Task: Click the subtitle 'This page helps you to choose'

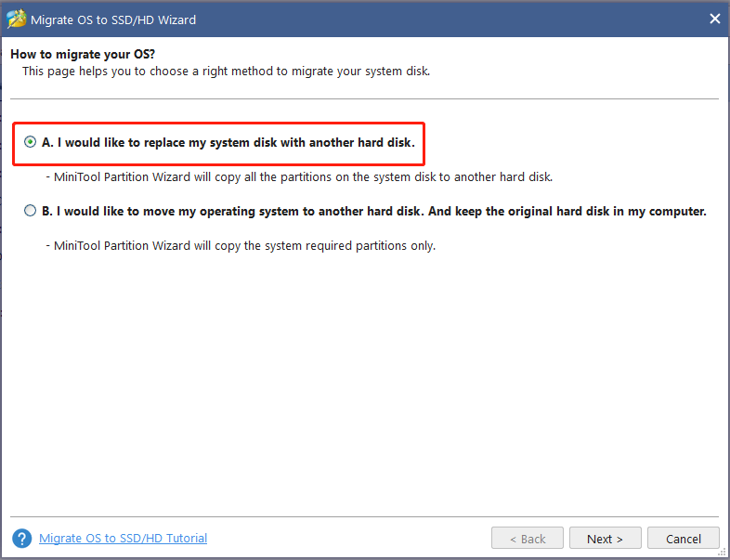Action: click(116, 72)
